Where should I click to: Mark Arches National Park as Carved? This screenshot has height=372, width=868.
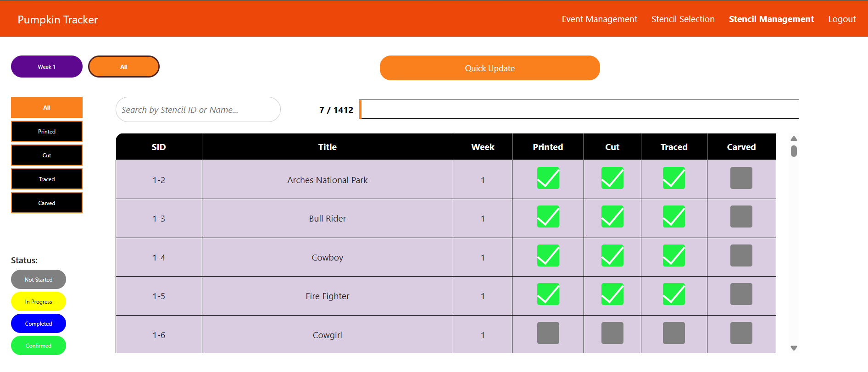click(741, 178)
